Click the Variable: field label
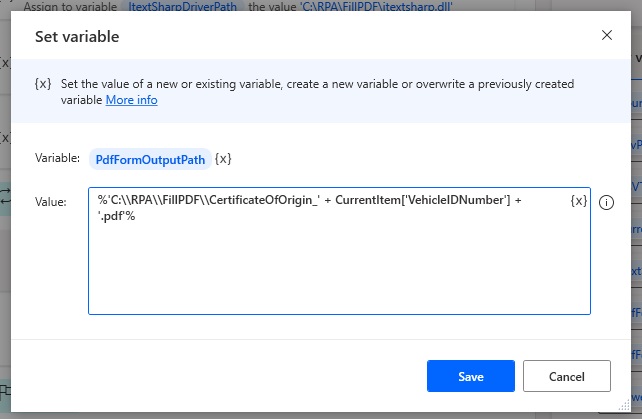The height and width of the screenshot is (419, 642). 57,159
